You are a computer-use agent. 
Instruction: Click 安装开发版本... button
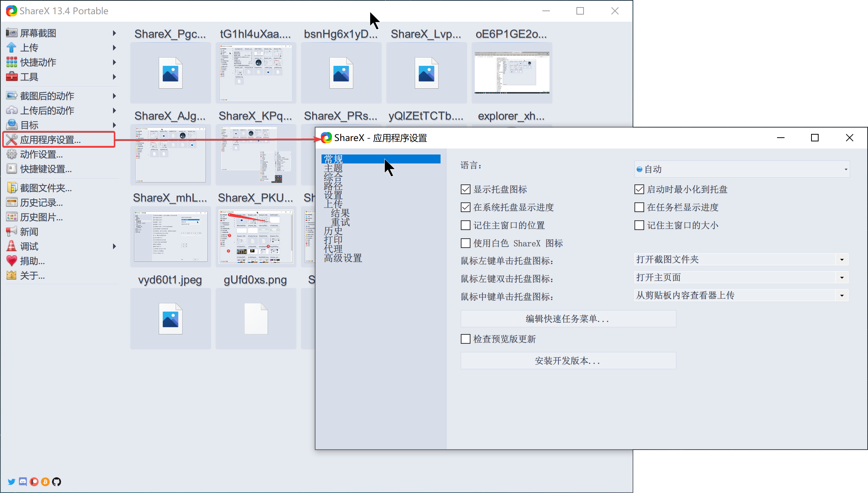coord(568,361)
